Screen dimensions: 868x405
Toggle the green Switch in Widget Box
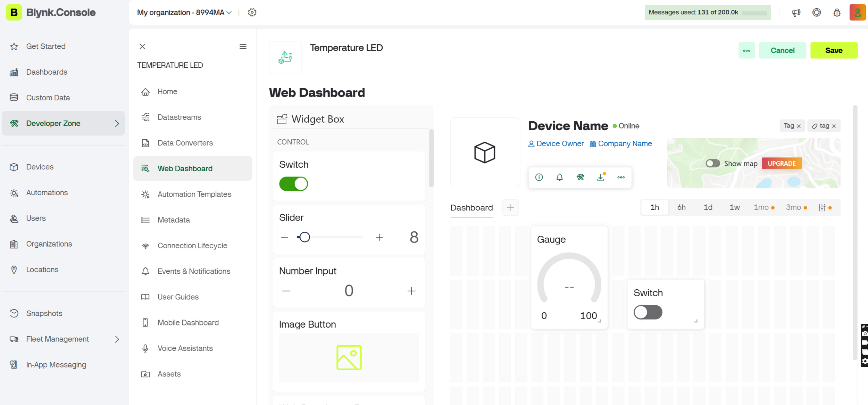(293, 184)
